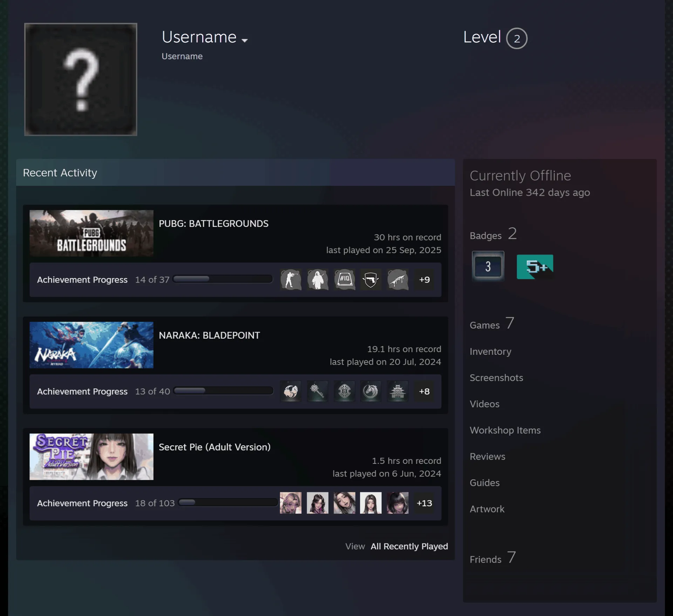Image resolution: width=673 pixels, height=616 pixels.
Task: Go to Inventory
Action: tap(490, 351)
